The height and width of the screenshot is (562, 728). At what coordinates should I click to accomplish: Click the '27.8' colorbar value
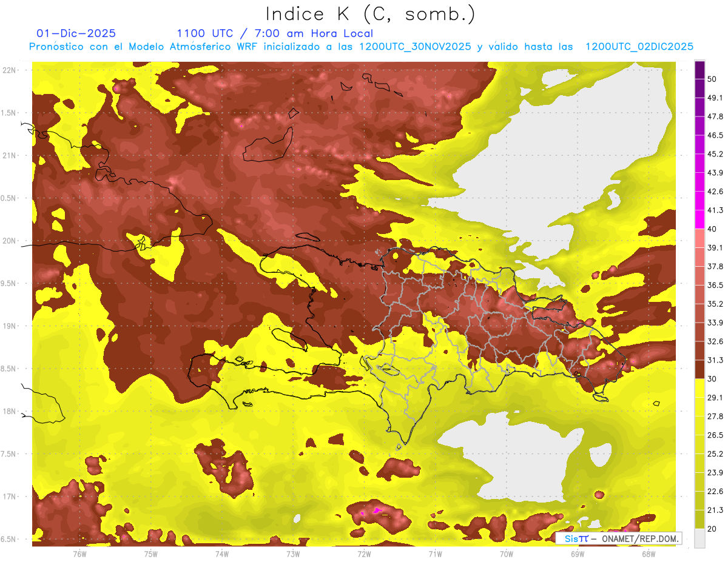716,416
